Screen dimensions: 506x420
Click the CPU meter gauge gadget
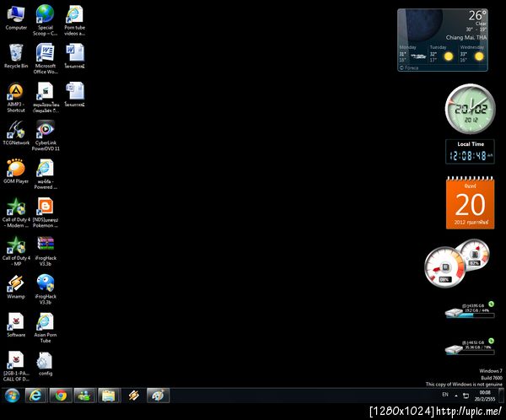(x=445, y=267)
